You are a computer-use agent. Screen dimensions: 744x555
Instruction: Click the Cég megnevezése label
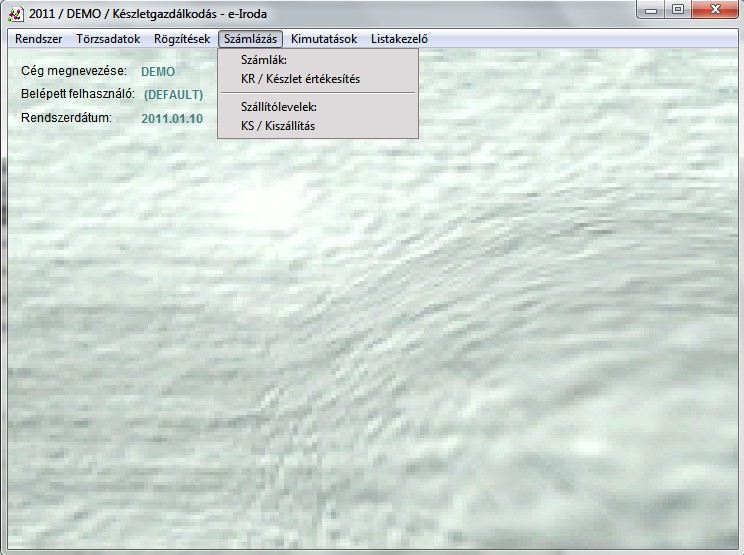(x=74, y=71)
